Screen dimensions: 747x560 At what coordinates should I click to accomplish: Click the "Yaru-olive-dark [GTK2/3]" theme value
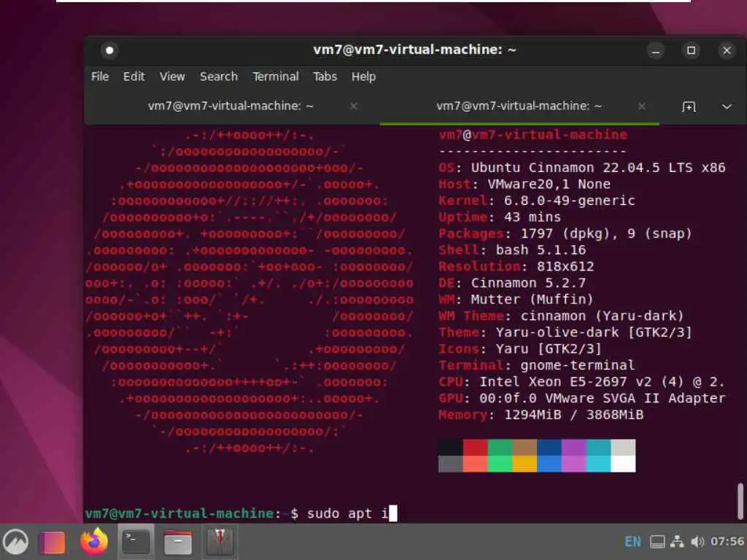[x=594, y=332]
